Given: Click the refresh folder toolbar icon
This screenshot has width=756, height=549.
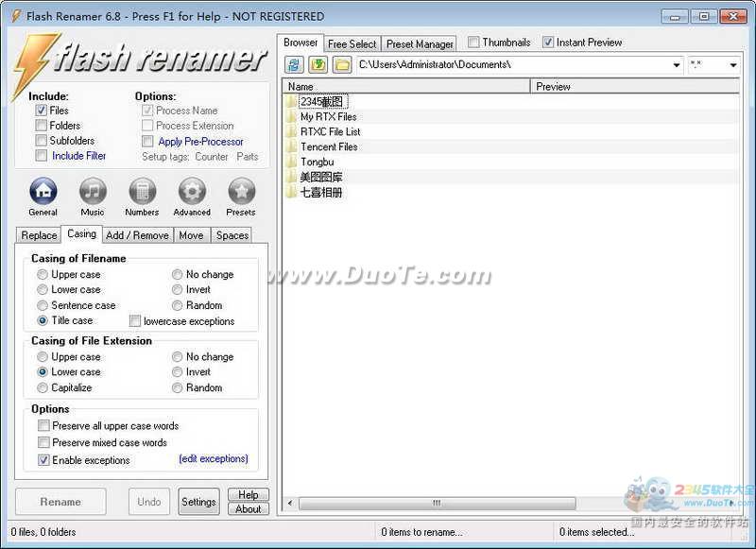Looking at the screenshot, I should [x=294, y=64].
